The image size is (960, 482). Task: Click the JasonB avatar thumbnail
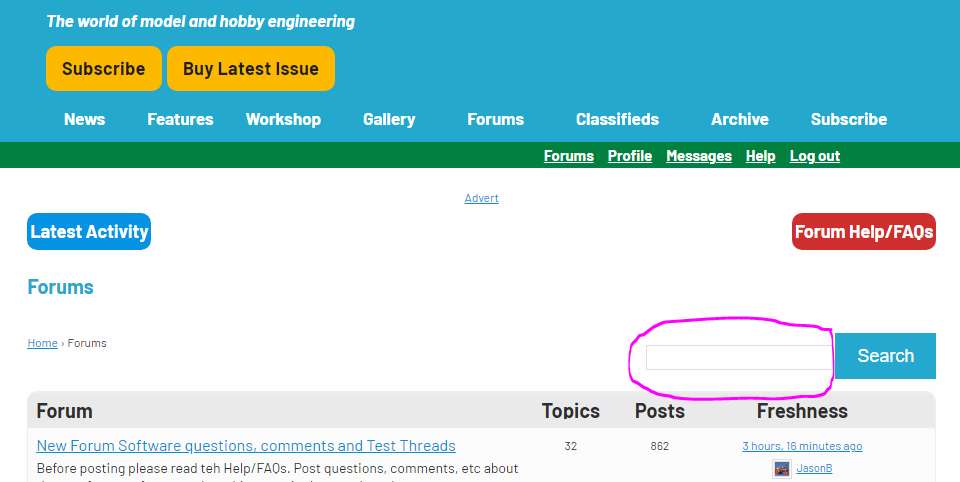point(782,469)
